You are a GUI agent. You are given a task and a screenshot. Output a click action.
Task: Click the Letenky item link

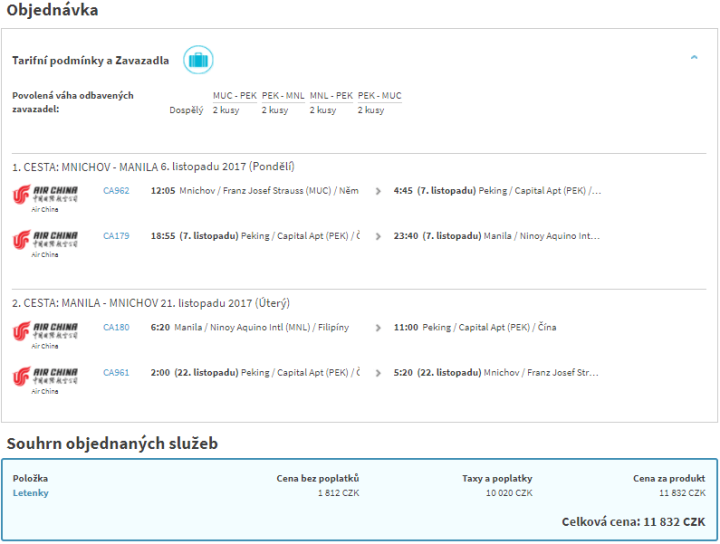pos(30,493)
